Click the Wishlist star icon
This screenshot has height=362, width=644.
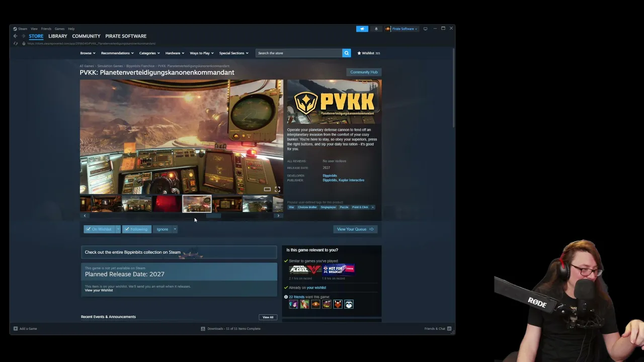(359, 53)
